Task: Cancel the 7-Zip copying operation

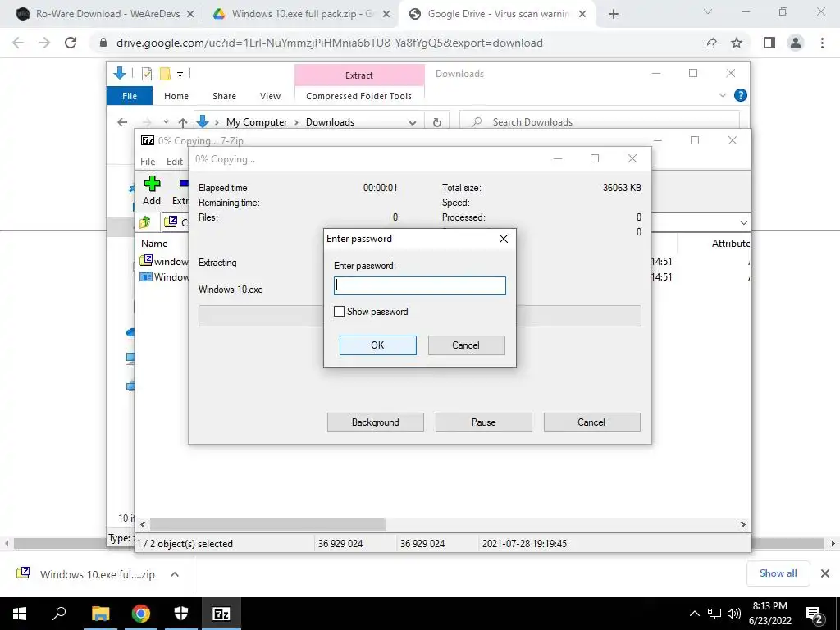Action: click(591, 422)
